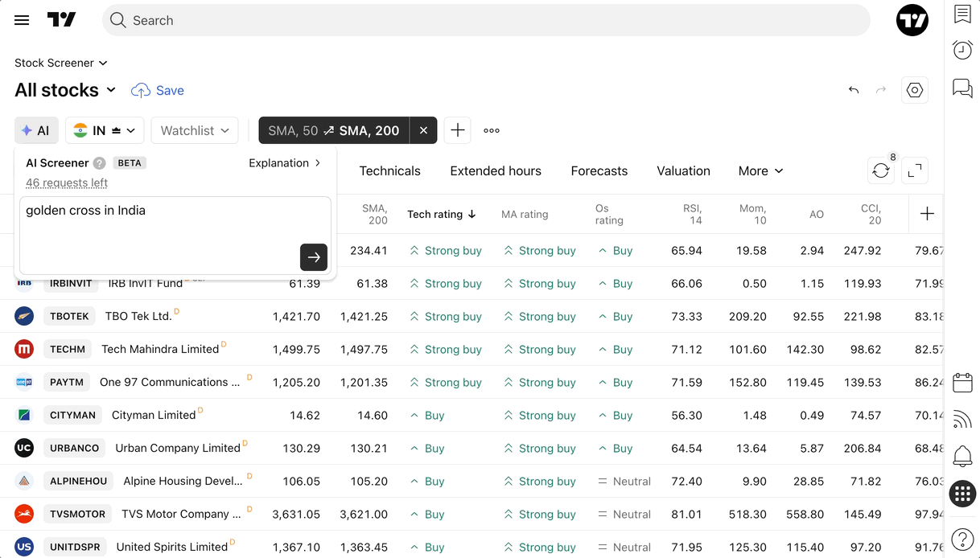Open screener settings hexagon icon
Viewport: 980px width, 558px height.
915,90
